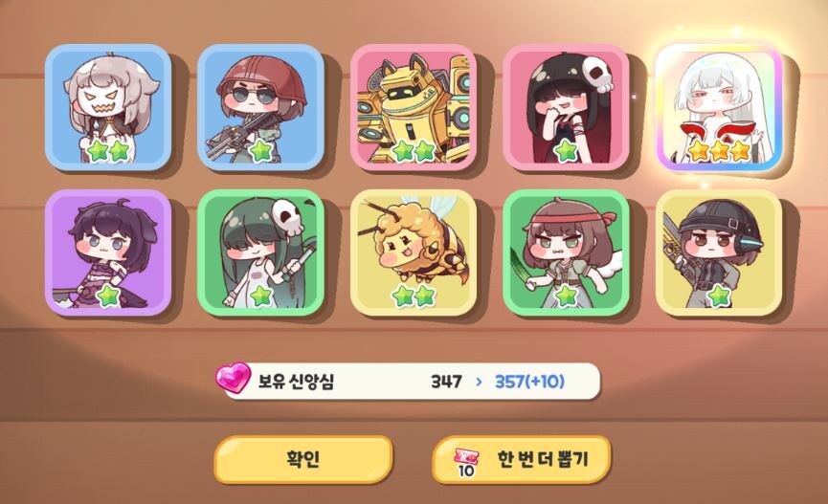828x504 pixels.
Task: Open the three-star white-haired girl card
Action: (719, 107)
